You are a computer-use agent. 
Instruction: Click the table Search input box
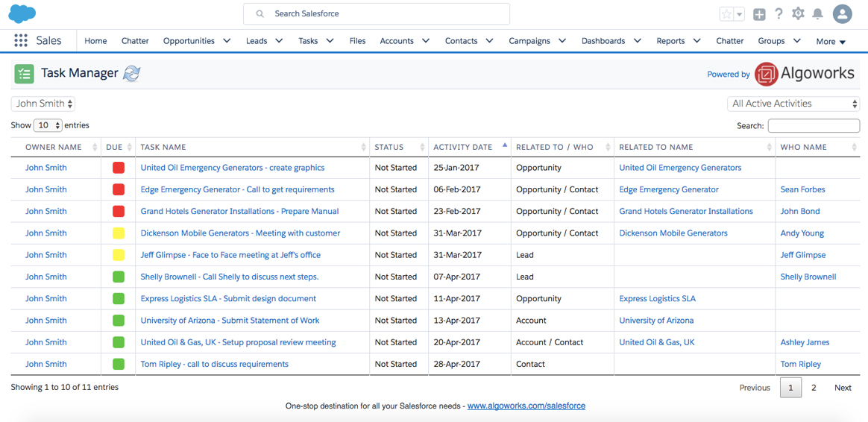[814, 126]
